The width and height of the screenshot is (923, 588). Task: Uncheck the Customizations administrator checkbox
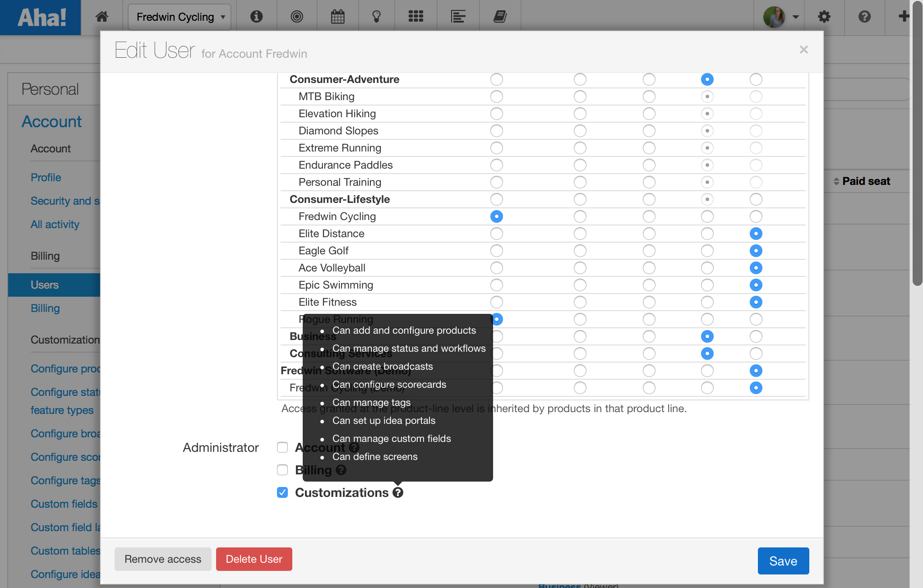coord(282,492)
